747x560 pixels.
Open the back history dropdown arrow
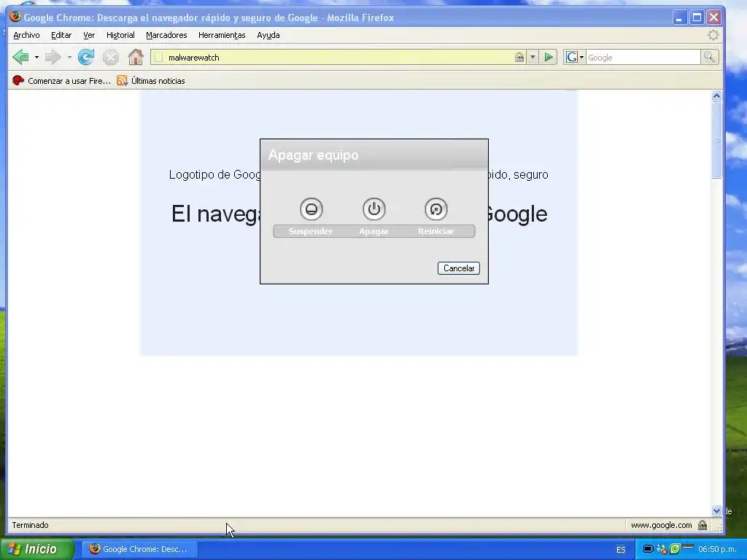(x=36, y=58)
